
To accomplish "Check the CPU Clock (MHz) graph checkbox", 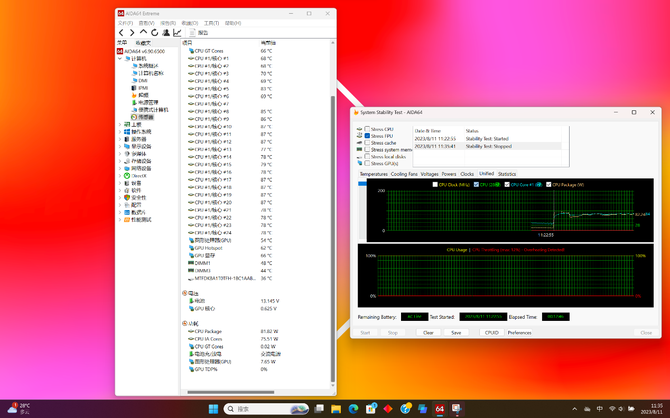I will [435, 185].
